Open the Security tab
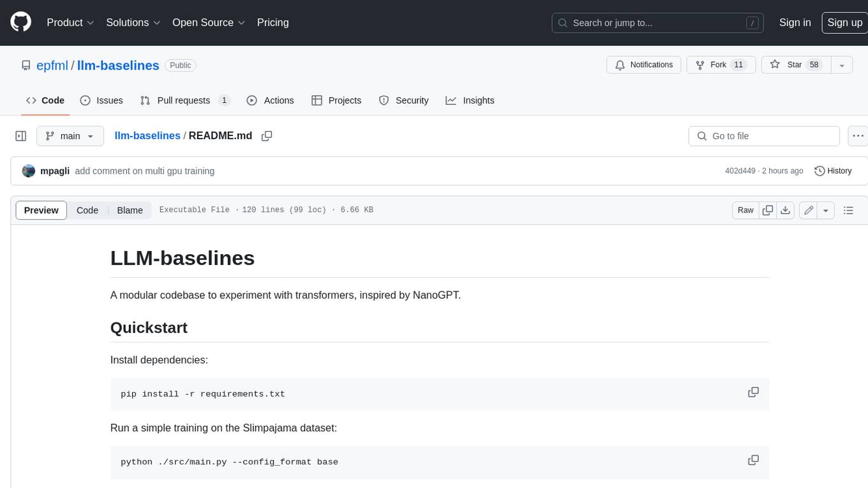 403,100
